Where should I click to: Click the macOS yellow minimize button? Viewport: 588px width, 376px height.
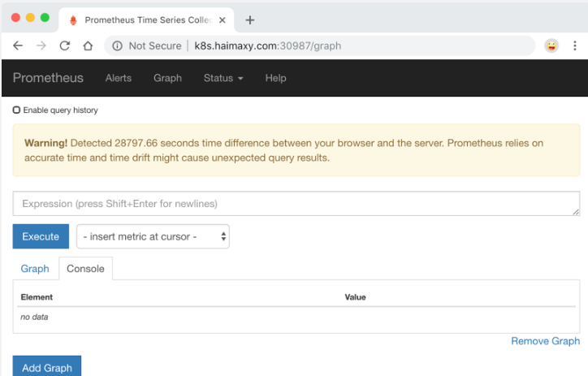point(30,18)
